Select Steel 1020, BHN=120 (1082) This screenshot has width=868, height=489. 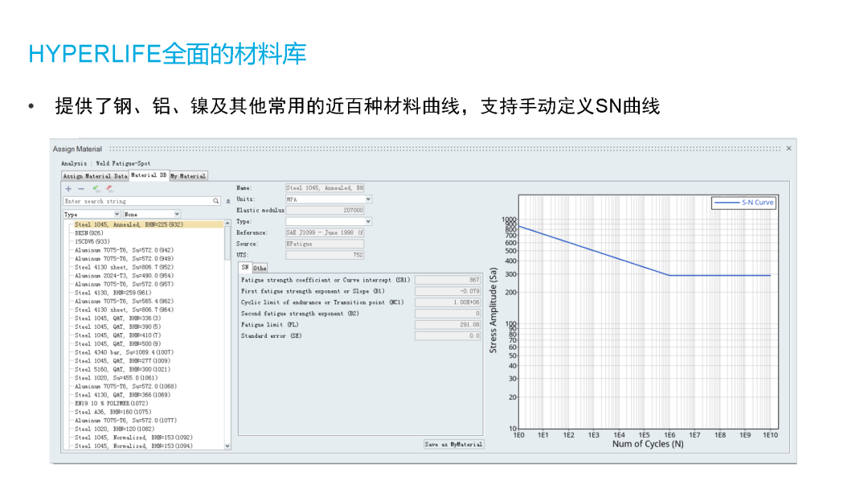click(115, 429)
